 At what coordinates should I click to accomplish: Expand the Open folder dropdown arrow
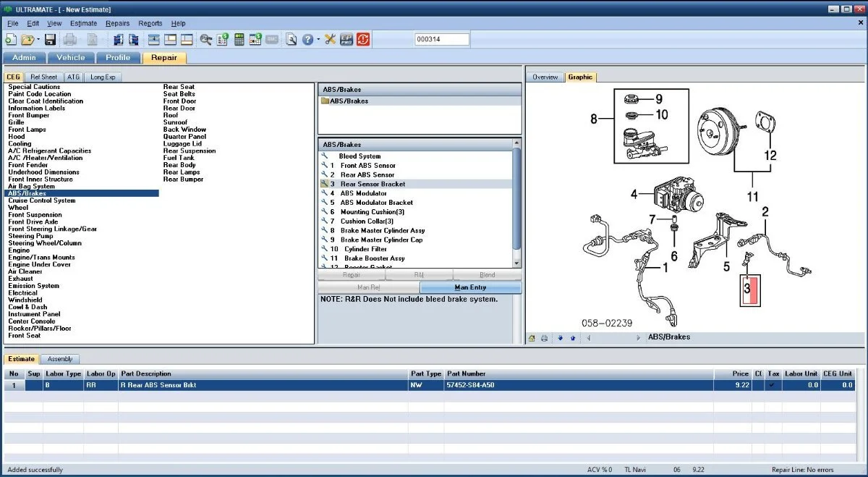pyautogui.click(x=38, y=41)
